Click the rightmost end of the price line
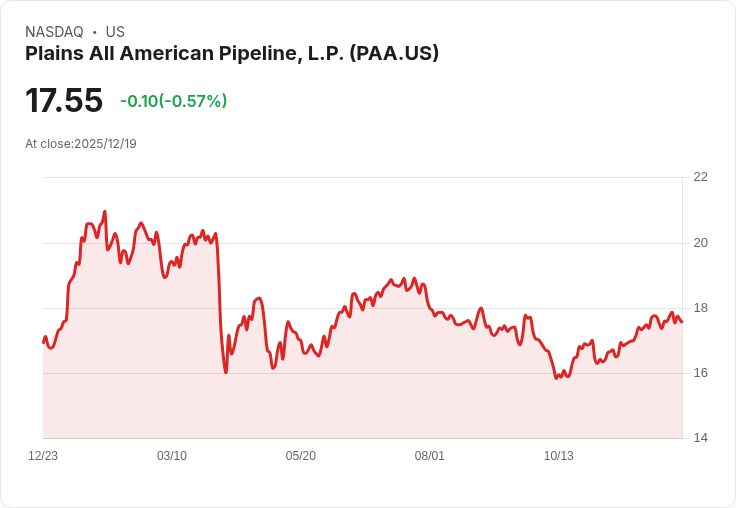736x508 pixels. 682,322
